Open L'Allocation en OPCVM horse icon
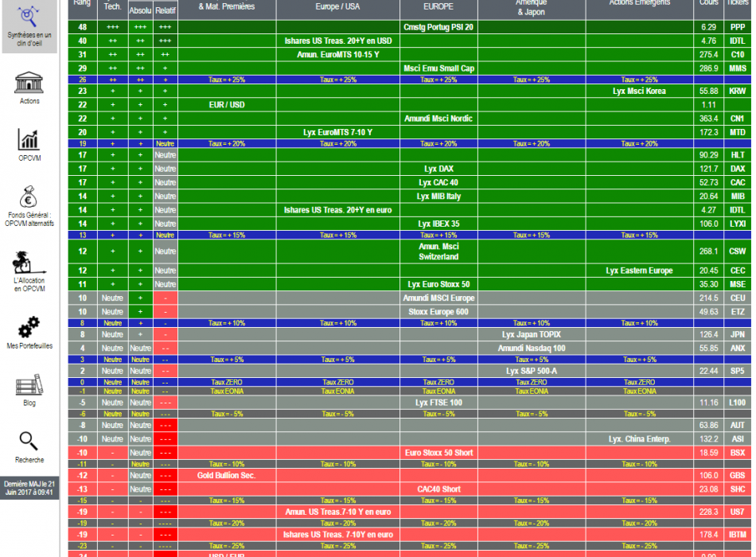 pyautogui.click(x=29, y=263)
